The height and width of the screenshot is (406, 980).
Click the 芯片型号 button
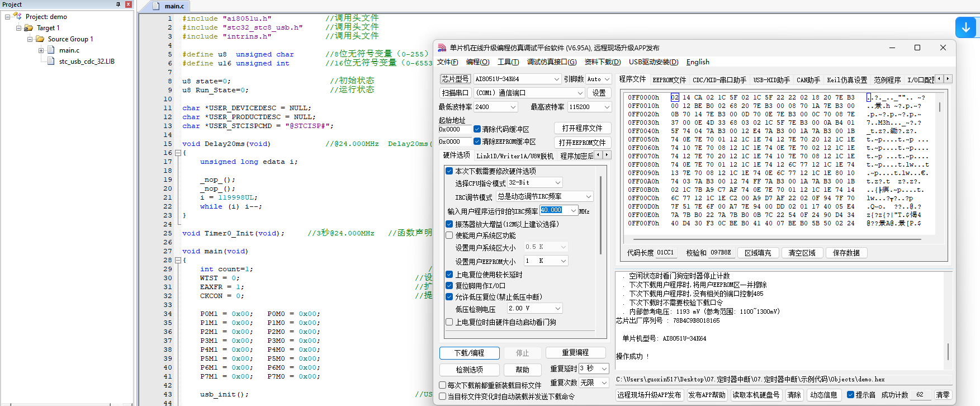tap(455, 79)
